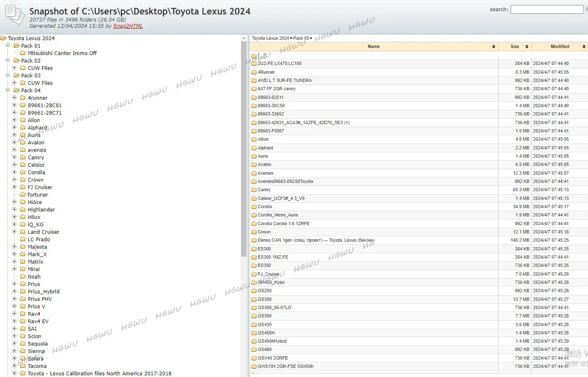Collapse the Pack 03 tree node
The width and height of the screenshot is (588, 377).
point(7,75)
